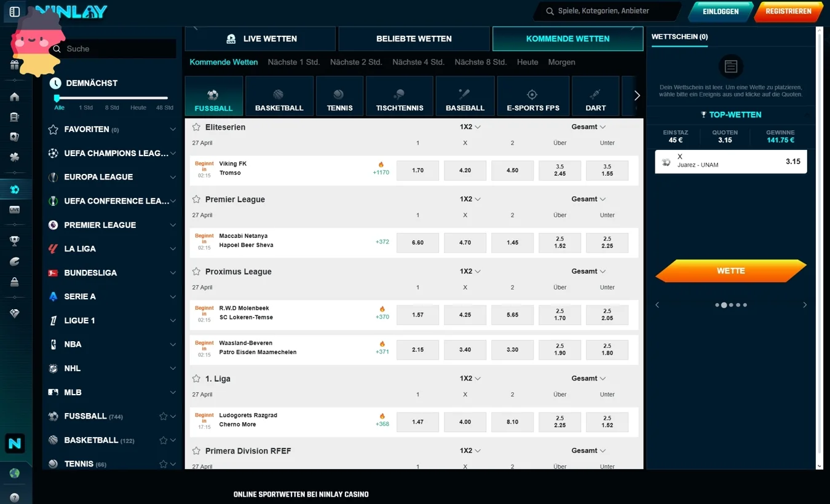Viewport: 830px width, 504px height.
Task: Click the globe language icon
Action: click(x=15, y=473)
